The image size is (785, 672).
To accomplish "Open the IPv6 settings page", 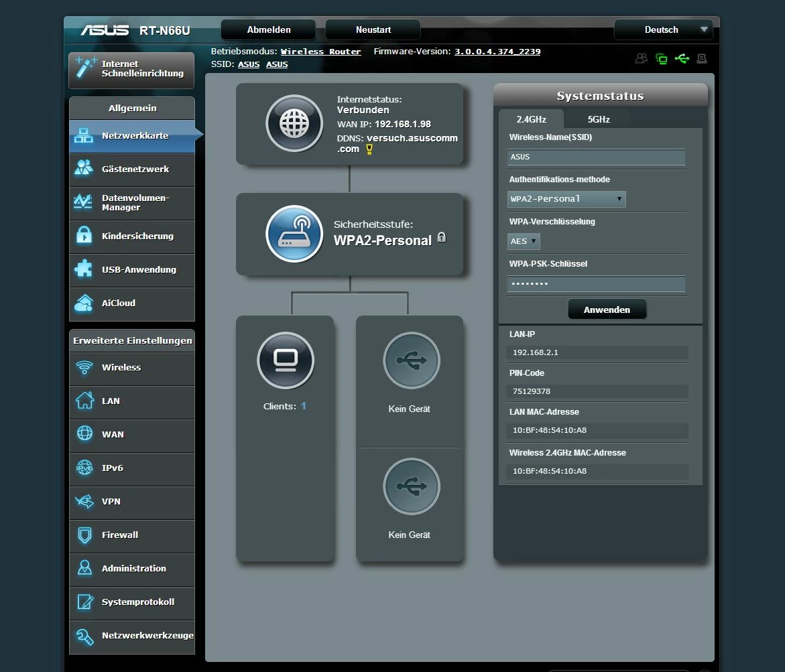I will click(x=132, y=468).
